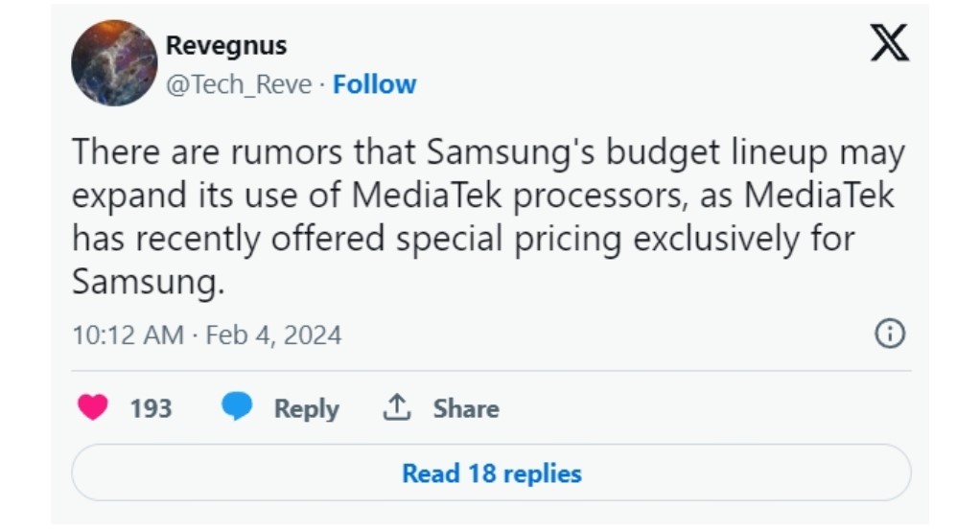Click the blue reply bubble icon
The image size is (980, 530).
point(237,406)
